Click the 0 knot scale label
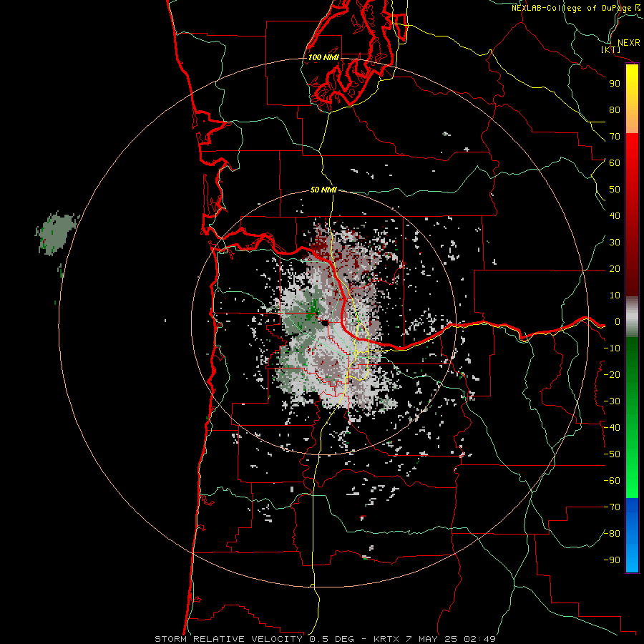 pyautogui.click(x=618, y=321)
